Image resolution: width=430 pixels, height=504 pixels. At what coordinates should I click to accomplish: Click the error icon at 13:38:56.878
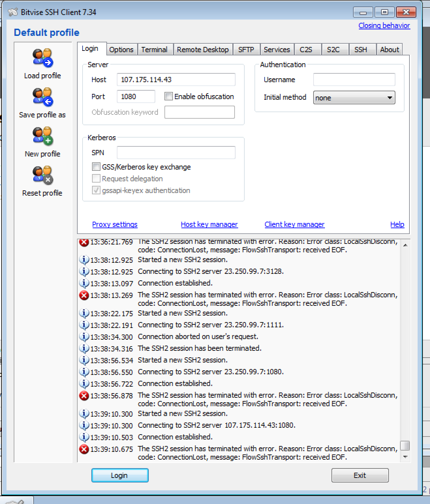tap(84, 396)
